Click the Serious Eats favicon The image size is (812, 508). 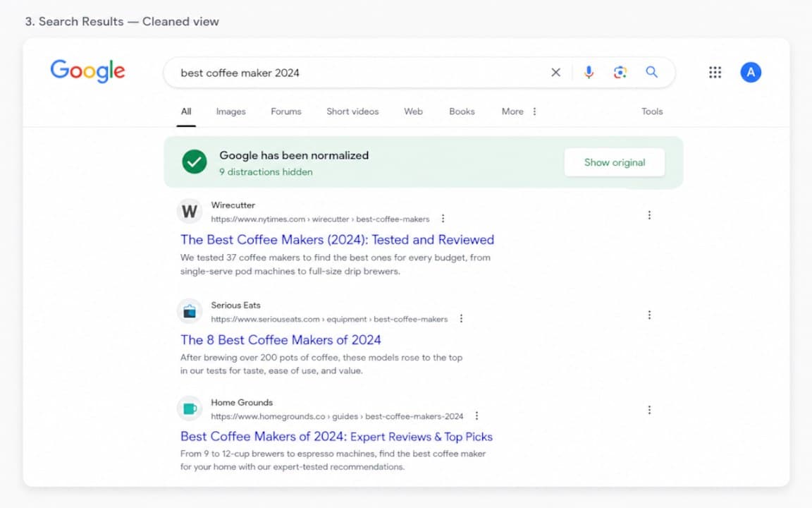(x=190, y=312)
